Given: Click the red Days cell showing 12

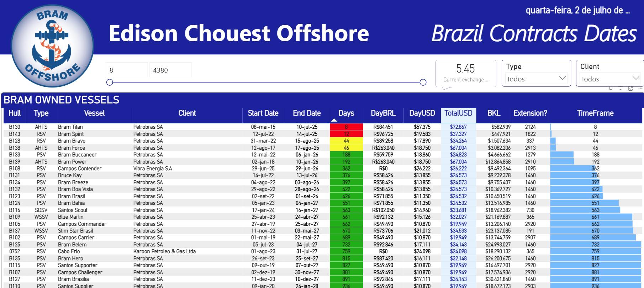Looking at the screenshot, I should [x=346, y=134].
